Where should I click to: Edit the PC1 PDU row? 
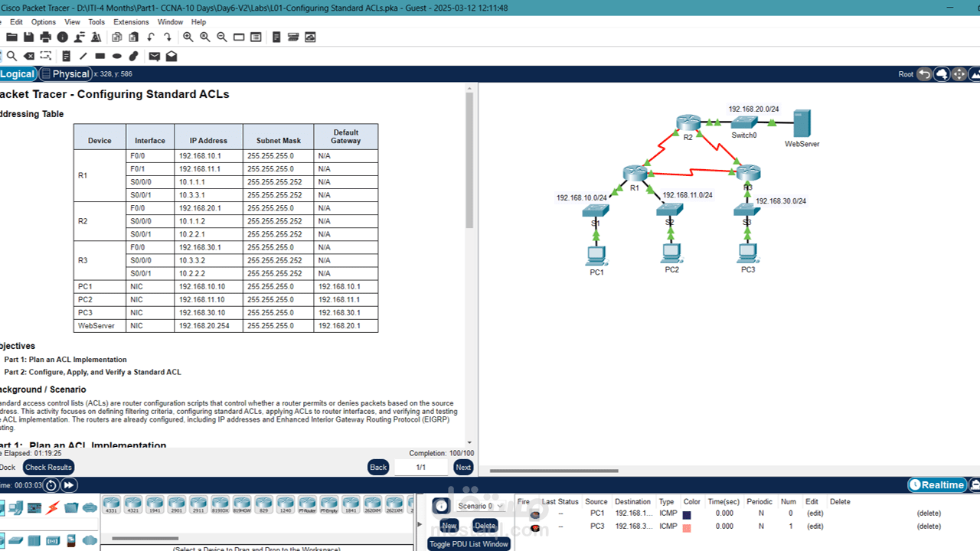(815, 514)
